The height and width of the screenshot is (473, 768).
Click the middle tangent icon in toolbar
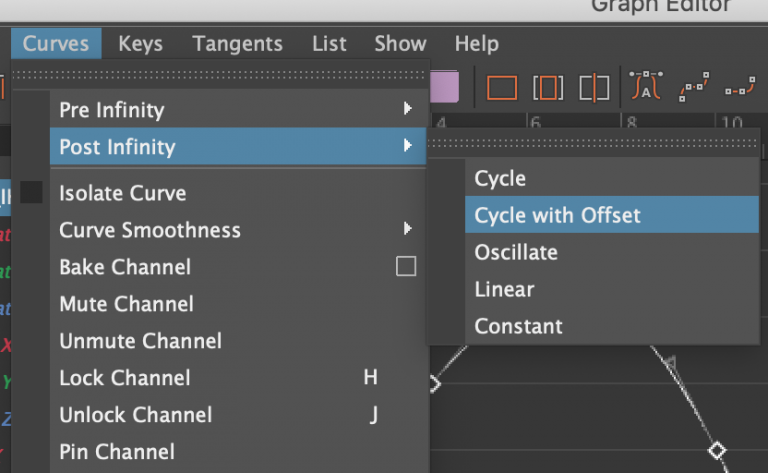[x=693, y=88]
